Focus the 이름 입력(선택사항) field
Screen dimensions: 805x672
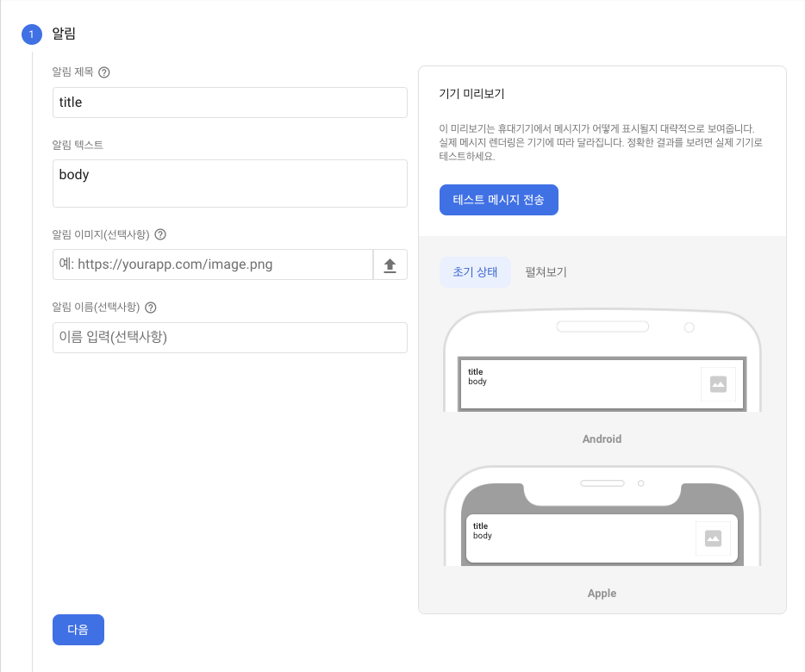coord(230,338)
